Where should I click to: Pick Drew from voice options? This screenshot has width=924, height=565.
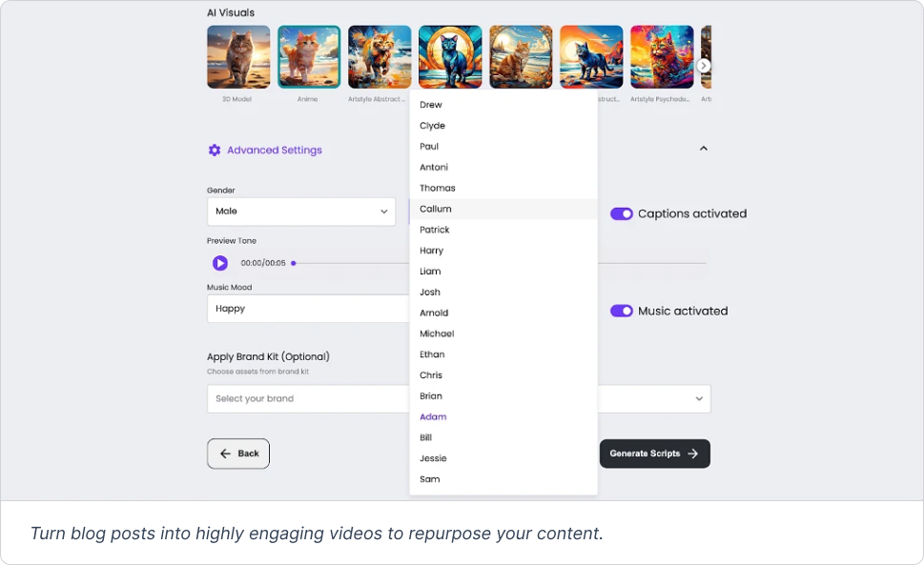pyautogui.click(x=431, y=105)
